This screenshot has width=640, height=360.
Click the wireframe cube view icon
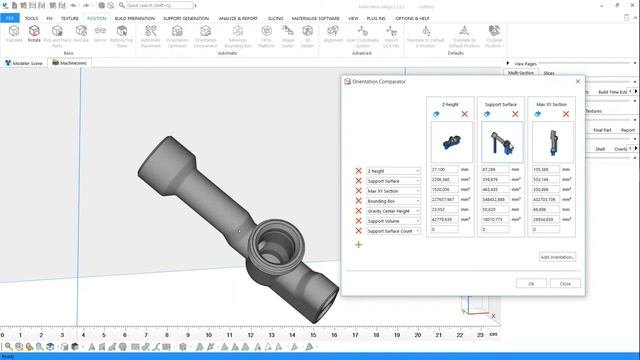(64, 347)
